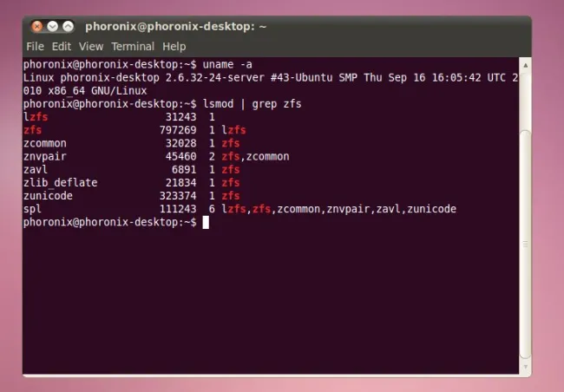
Task: Click the size value 31243
Action: pos(181,117)
